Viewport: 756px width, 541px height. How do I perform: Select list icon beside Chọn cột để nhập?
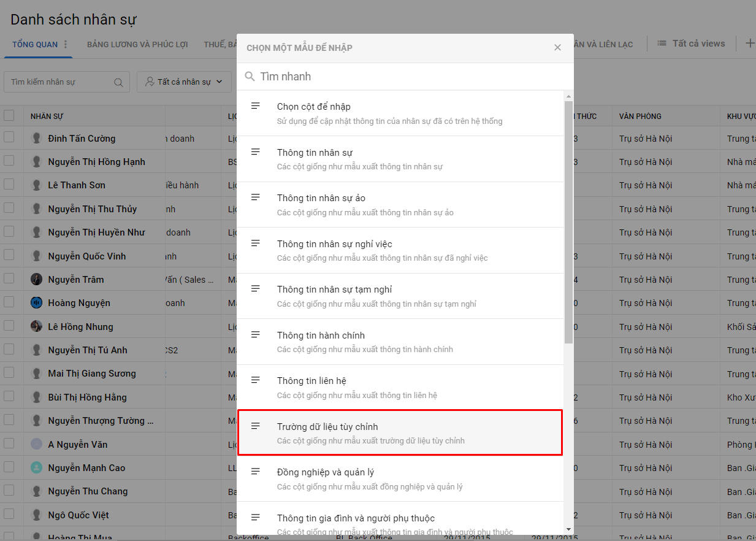pos(256,106)
